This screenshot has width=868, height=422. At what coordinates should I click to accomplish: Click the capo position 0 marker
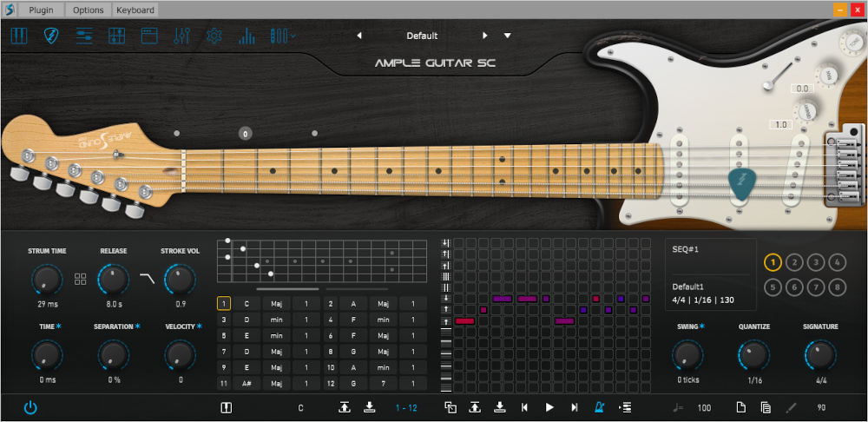click(x=246, y=133)
